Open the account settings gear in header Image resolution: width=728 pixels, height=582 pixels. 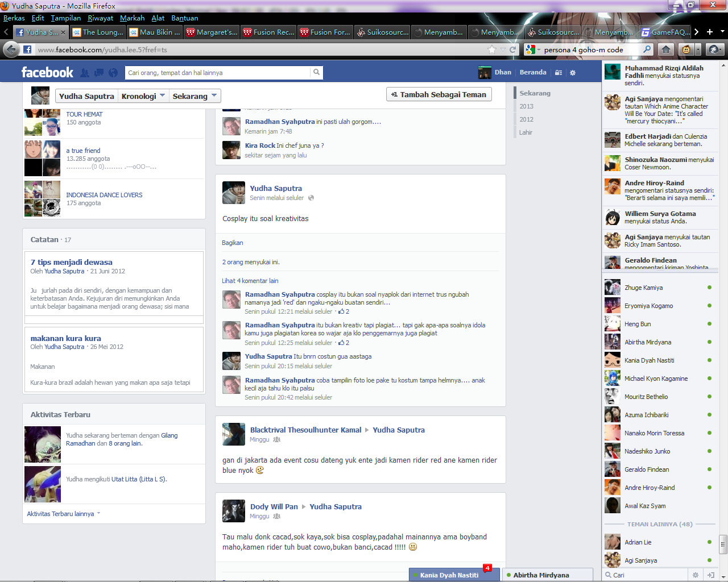click(573, 73)
